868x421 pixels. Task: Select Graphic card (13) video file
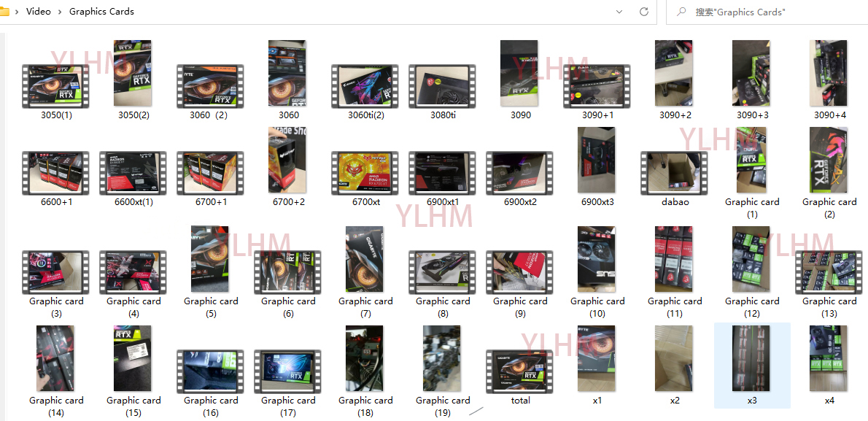click(829, 272)
